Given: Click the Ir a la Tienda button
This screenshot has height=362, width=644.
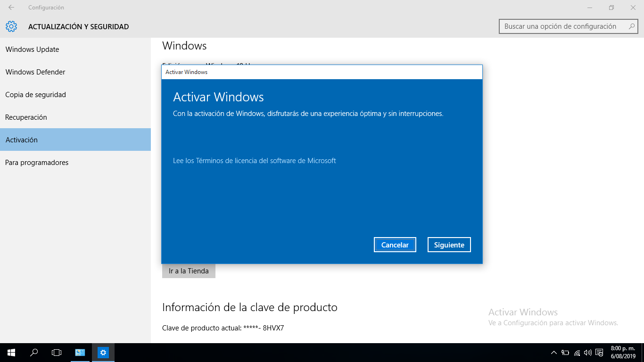Looking at the screenshot, I should tap(189, 271).
